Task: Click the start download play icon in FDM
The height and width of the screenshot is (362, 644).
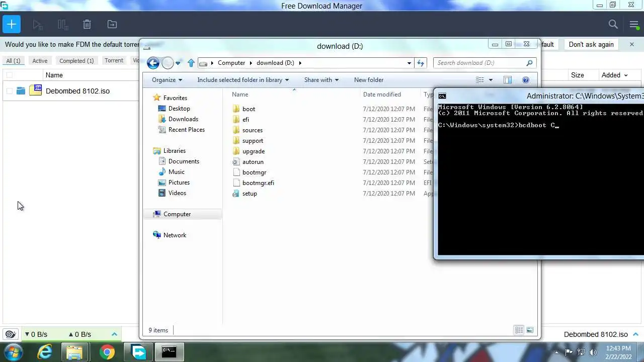Action: point(37,24)
